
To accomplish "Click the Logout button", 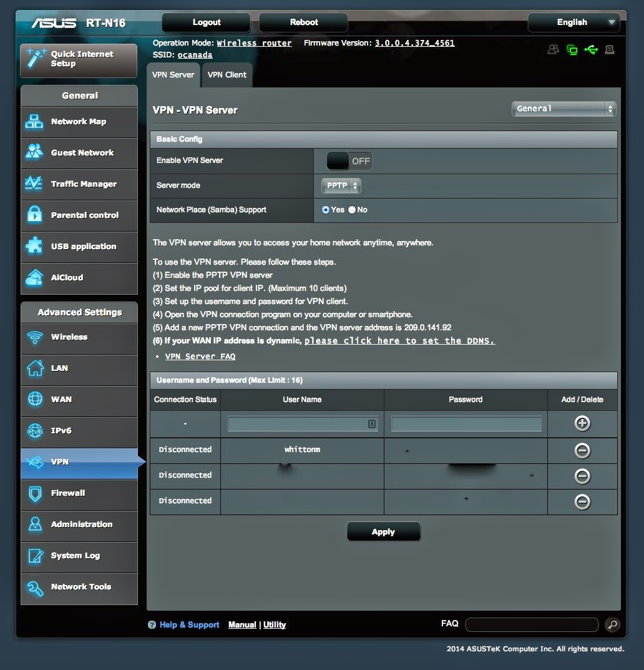I will tap(207, 22).
